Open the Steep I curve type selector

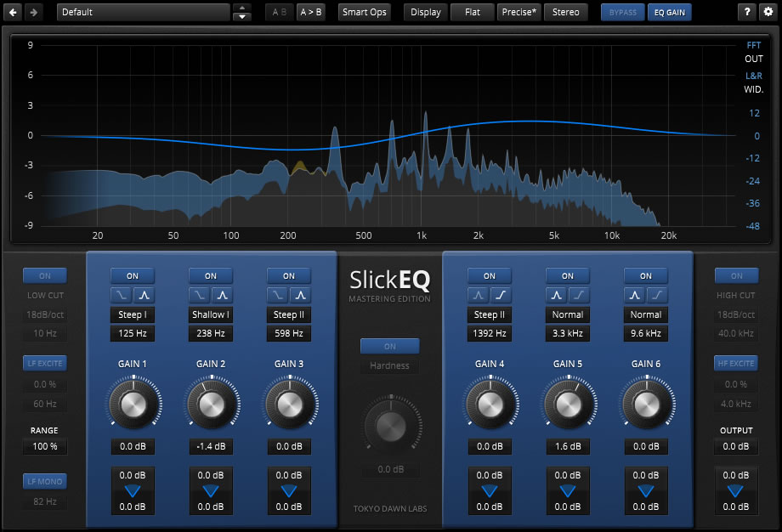[x=133, y=314]
